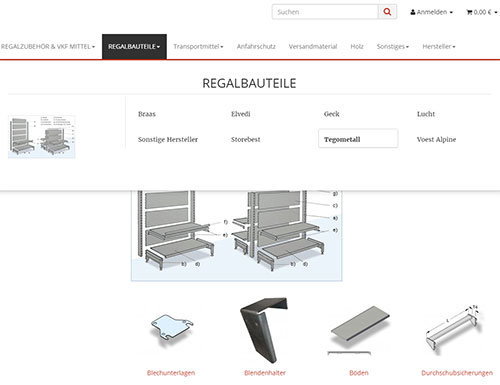500x385 pixels.
Task: Open the shopping cart 0,00 € dropdown
Action: [x=482, y=12]
